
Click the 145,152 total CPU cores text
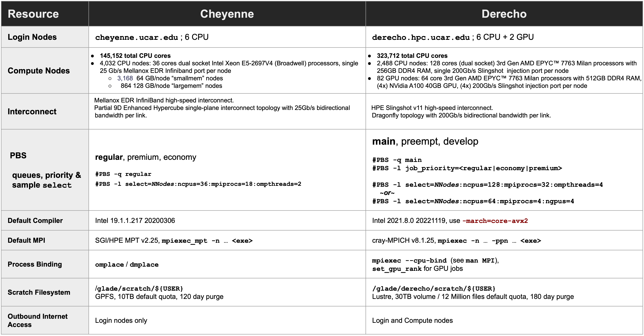(135, 56)
